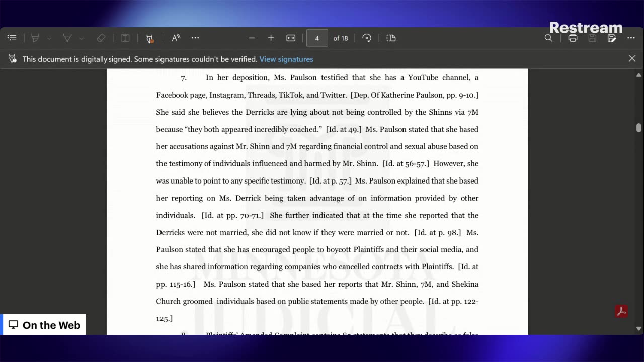Expand highlight color options dropdown
This screenshot has width=644, height=362.
tap(49, 38)
